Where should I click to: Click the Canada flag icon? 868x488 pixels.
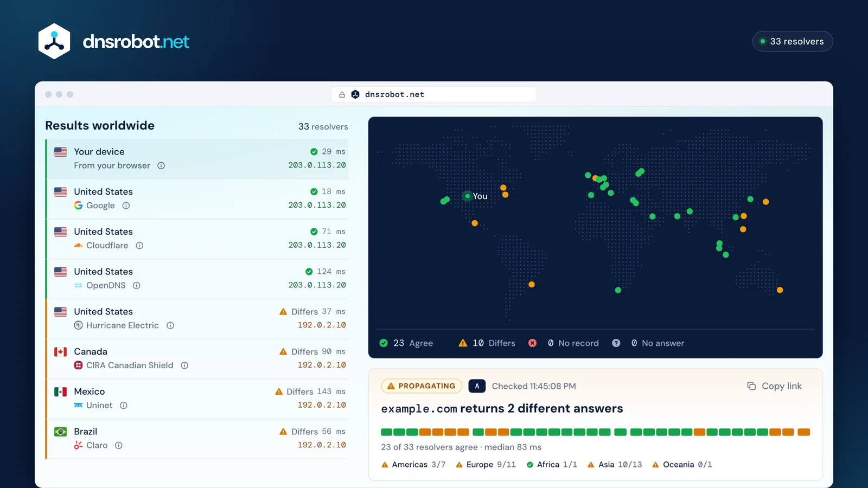coord(61,352)
